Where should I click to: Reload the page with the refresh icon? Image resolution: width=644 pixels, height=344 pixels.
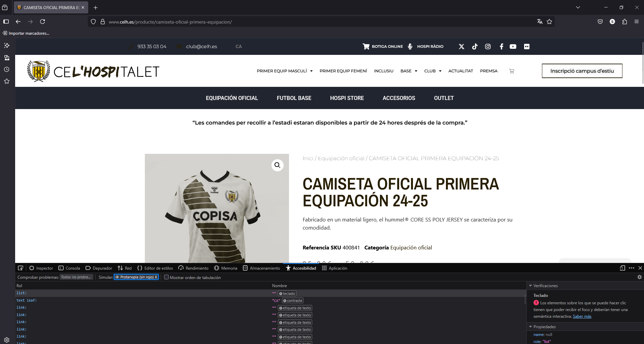point(42,22)
